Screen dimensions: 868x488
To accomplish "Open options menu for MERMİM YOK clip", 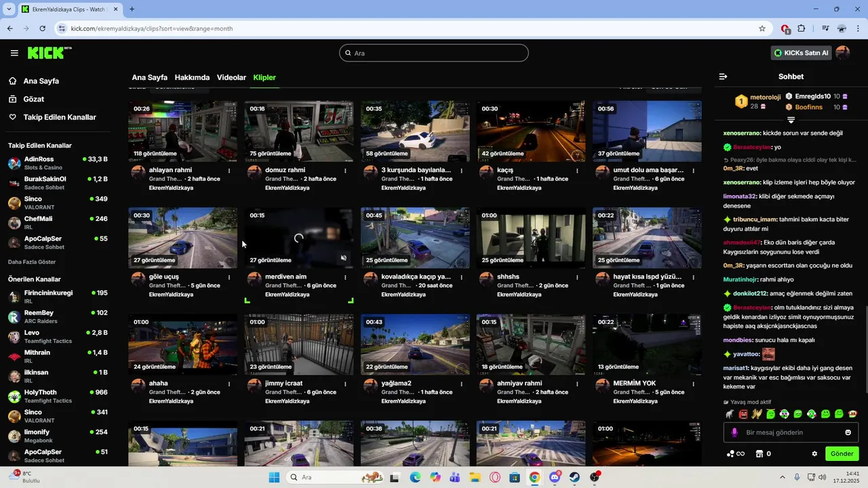I will 693,384.
